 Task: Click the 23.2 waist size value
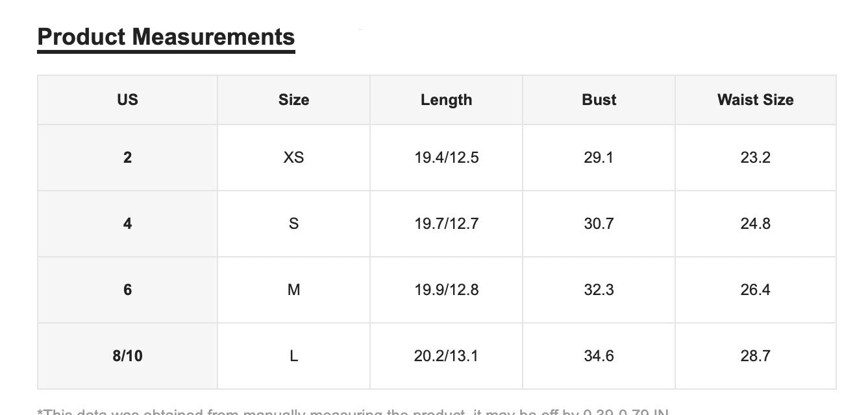tap(756, 158)
